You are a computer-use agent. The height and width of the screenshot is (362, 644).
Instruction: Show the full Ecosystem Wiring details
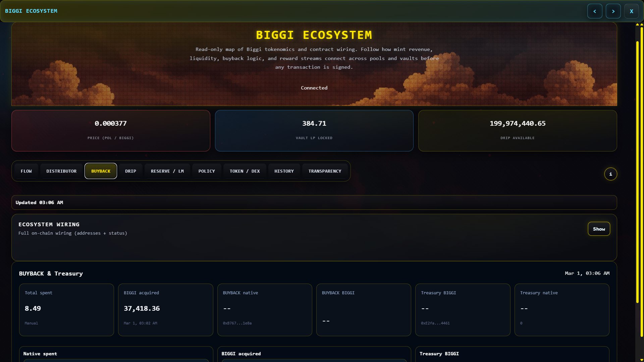599,229
